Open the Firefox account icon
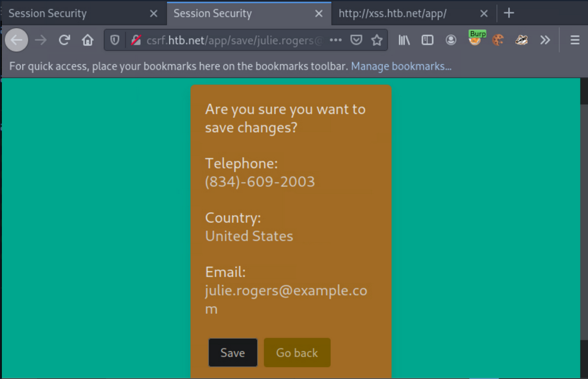 451,40
